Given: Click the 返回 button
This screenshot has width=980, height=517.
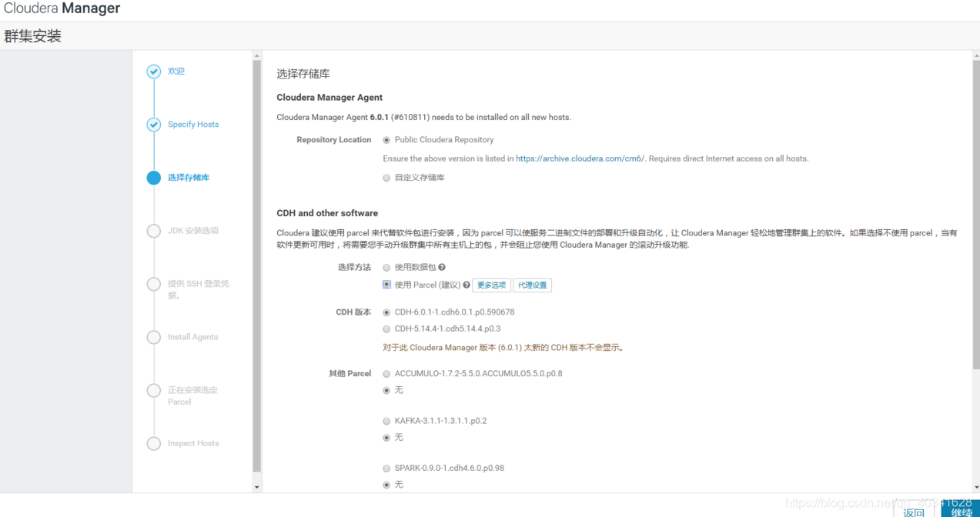Looking at the screenshot, I should pyautogui.click(x=914, y=511).
